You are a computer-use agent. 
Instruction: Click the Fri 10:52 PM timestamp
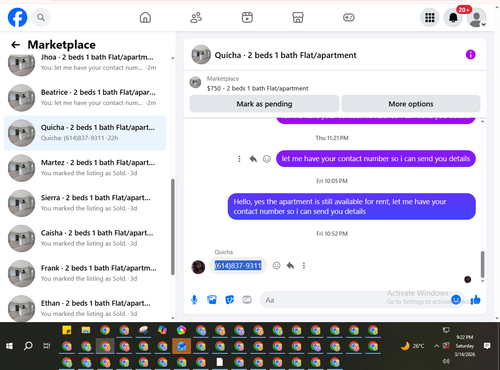point(332,234)
